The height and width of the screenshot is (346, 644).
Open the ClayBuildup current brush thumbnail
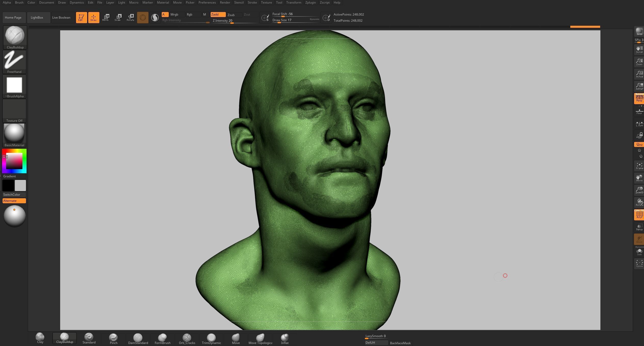point(15,37)
